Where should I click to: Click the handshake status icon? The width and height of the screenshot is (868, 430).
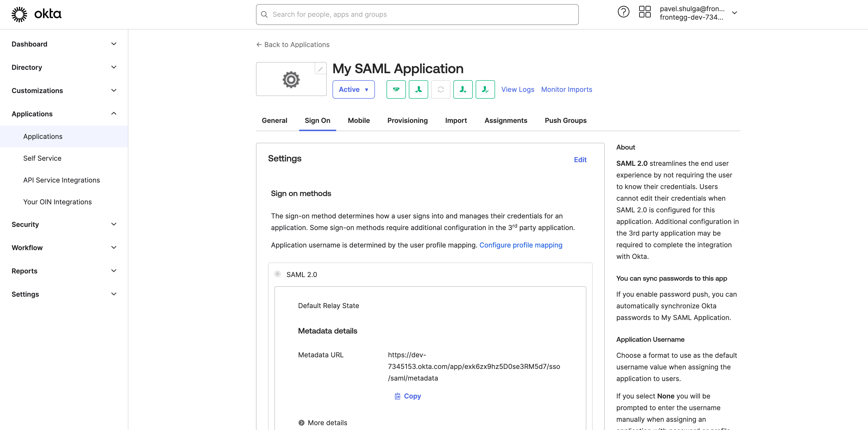(x=396, y=89)
